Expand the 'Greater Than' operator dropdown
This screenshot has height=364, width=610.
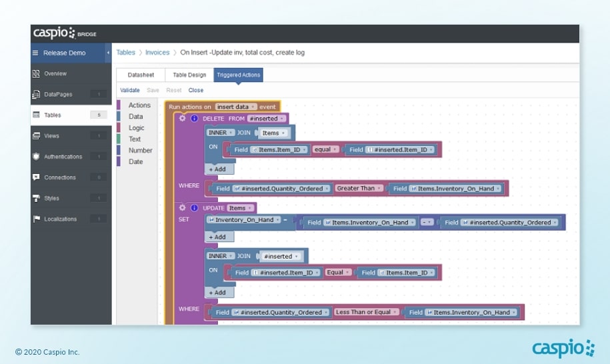359,189
